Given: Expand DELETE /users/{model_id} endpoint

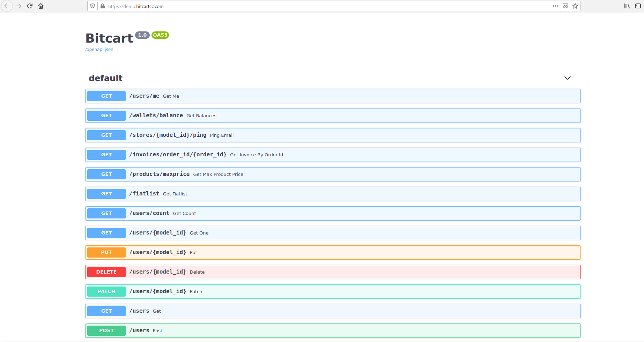Looking at the screenshot, I should pyautogui.click(x=333, y=272).
